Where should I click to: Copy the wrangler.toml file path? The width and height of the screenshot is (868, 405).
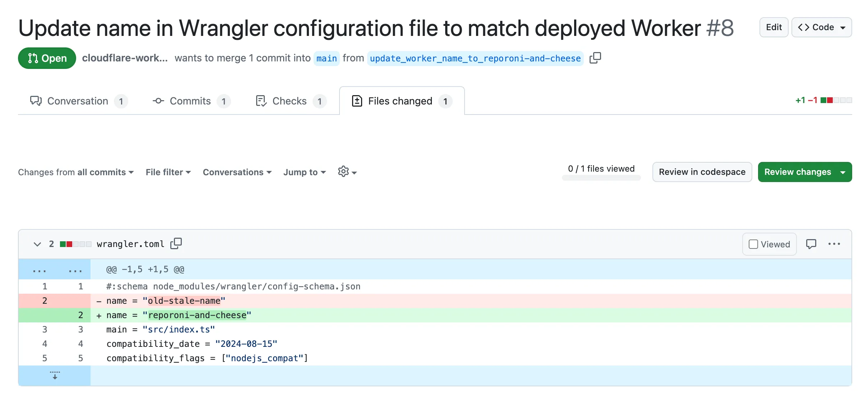click(176, 243)
